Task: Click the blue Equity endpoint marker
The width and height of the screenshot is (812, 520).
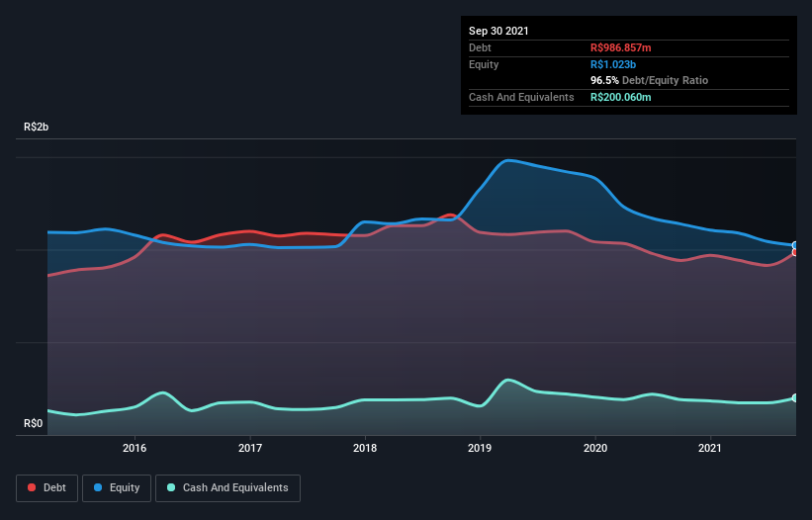Action: coord(795,245)
